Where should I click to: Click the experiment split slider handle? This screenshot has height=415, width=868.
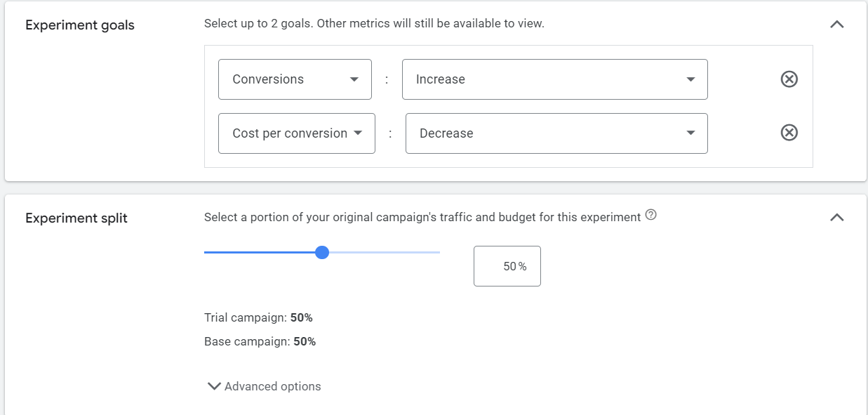322,253
